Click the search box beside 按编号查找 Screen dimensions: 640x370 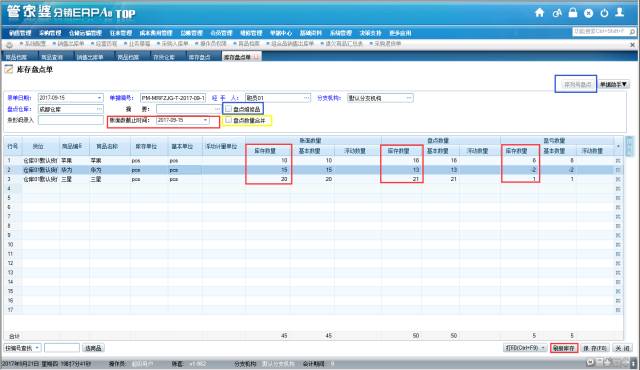coord(62,348)
